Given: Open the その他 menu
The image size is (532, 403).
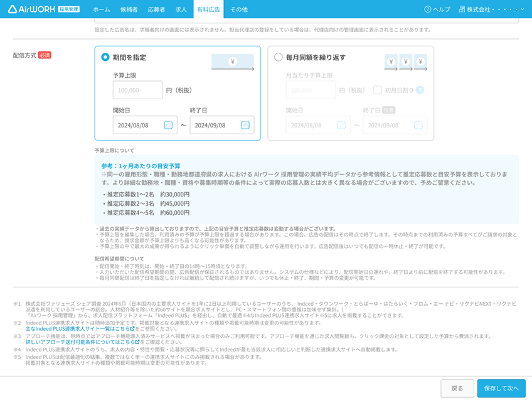Looking at the screenshot, I should coord(239,9).
